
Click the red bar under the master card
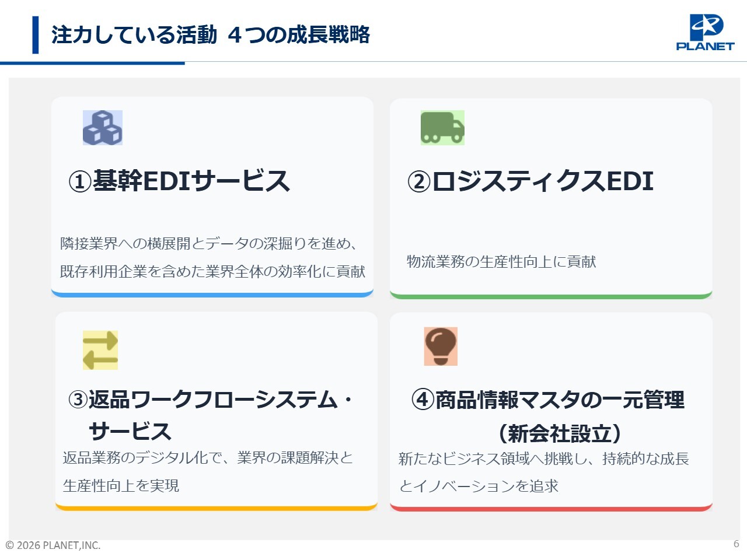pos(551,508)
